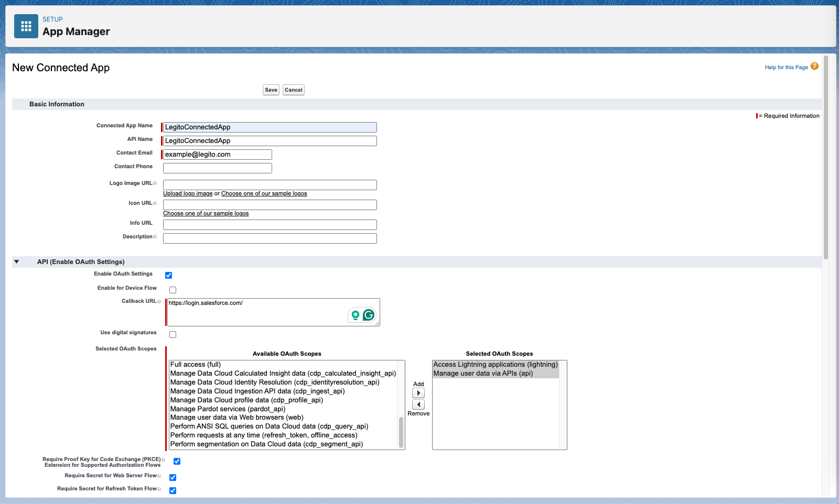Click the Info URL input field
The height and width of the screenshot is (504, 839).
[x=270, y=225]
